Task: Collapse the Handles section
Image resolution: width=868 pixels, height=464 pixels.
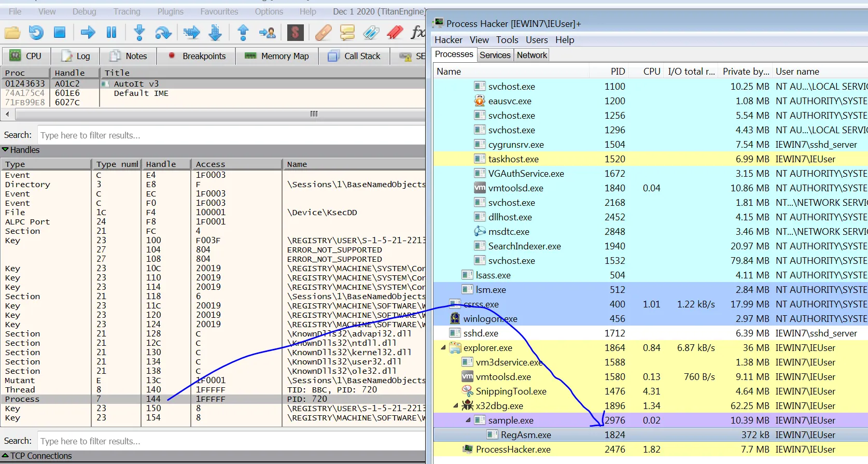Action: (6, 150)
